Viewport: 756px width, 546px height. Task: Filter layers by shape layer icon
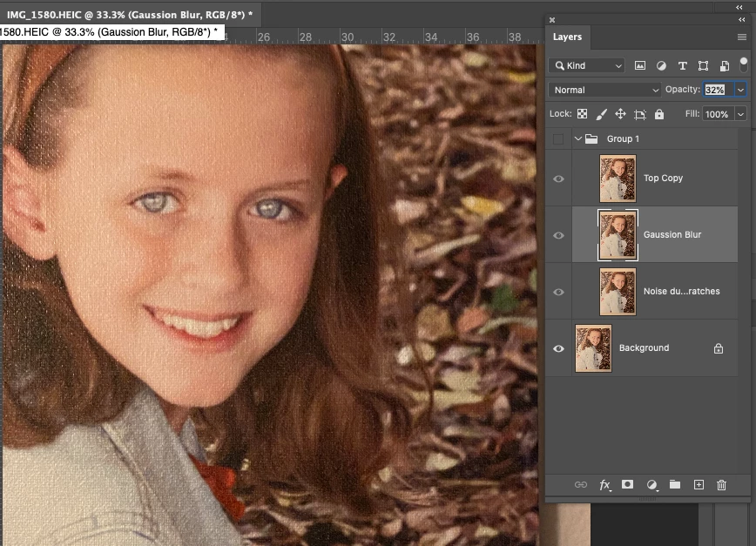point(703,65)
